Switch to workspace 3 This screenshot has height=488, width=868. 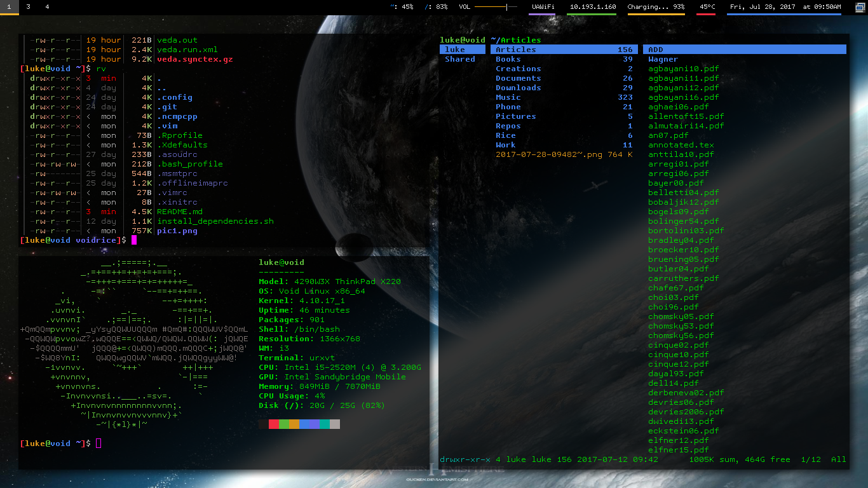point(28,7)
